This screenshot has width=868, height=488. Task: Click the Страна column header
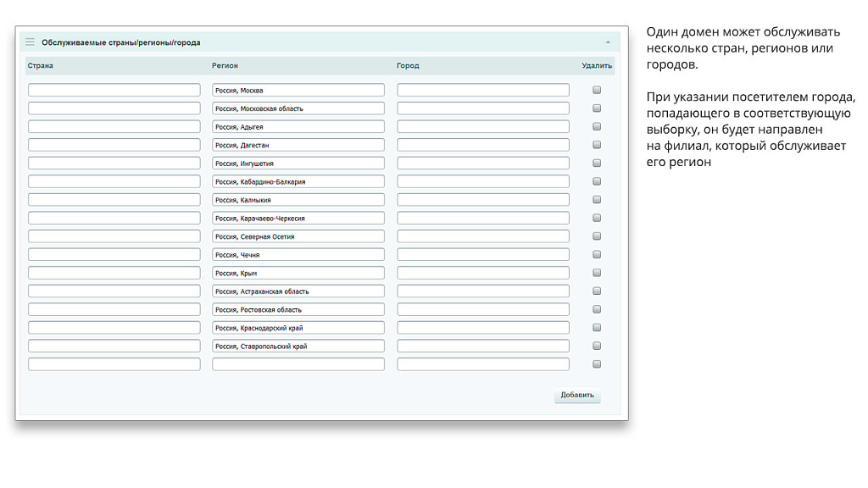(41, 65)
